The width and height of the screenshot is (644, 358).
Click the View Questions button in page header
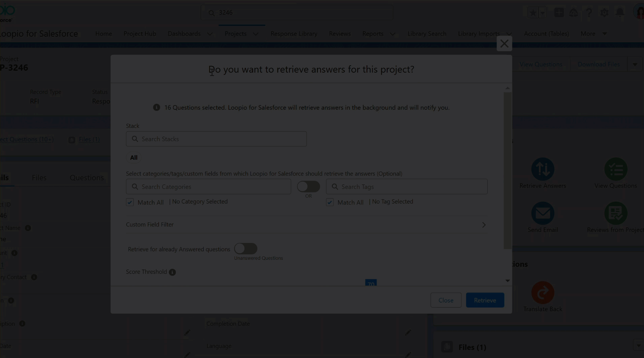tap(541, 64)
